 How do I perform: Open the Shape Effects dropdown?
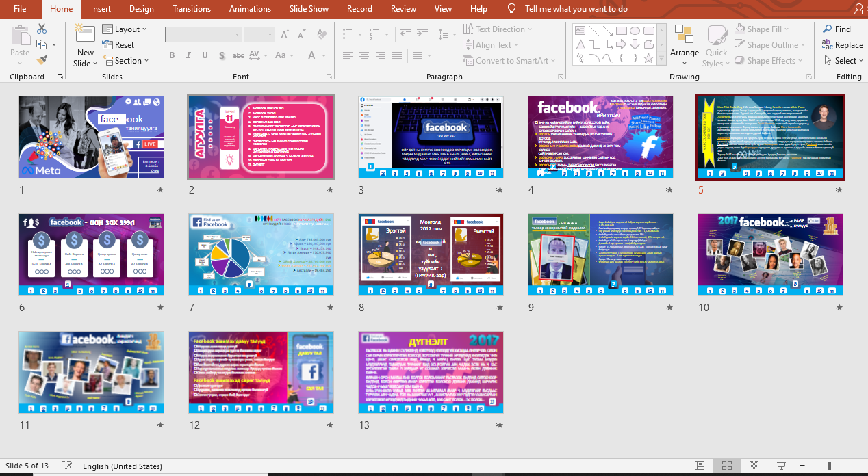click(x=769, y=61)
